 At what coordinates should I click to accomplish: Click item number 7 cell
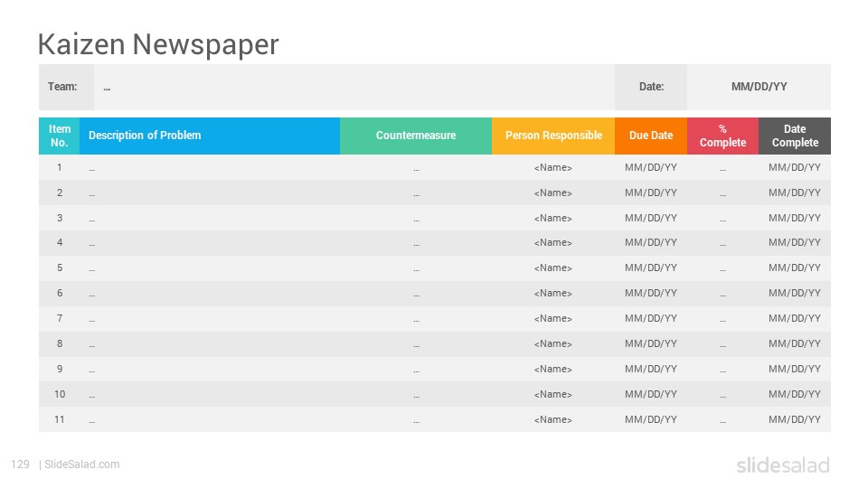click(60, 319)
